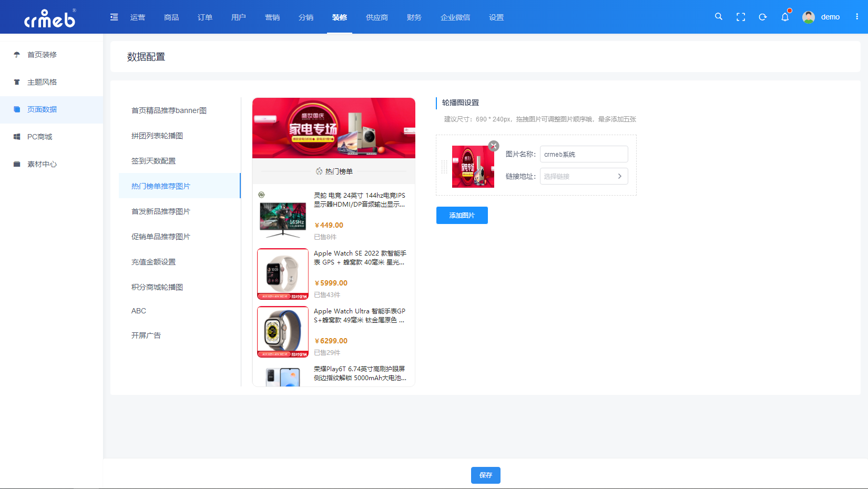This screenshot has height=489, width=868.
Task: Open the 用户 top menu
Action: pos(239,17)
